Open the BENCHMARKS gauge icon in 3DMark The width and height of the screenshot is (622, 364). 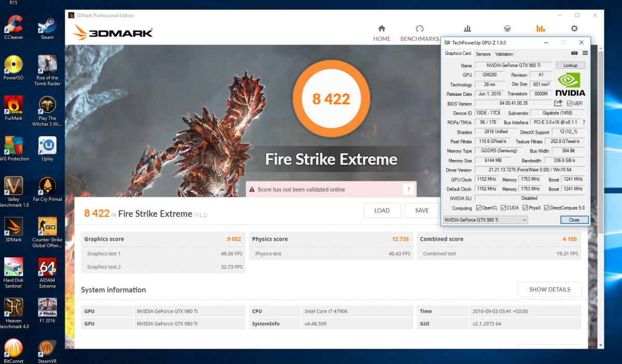pos(420,28)
